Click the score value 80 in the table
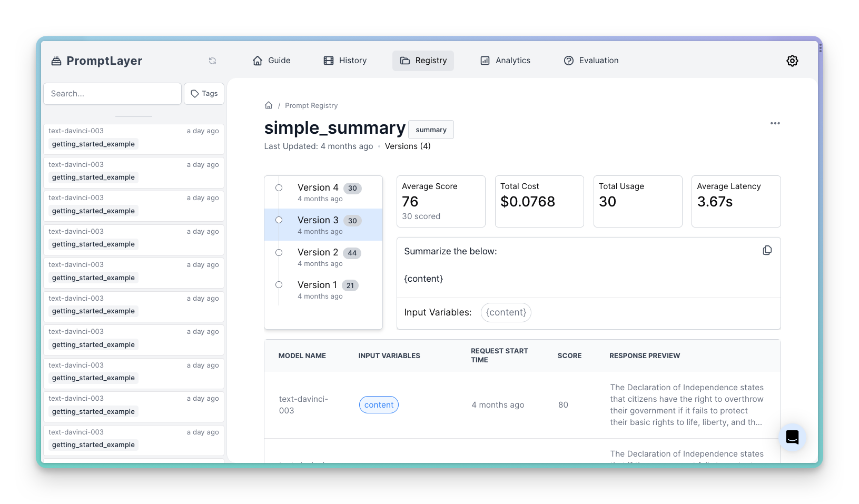Image resolution: width=859 pixels, height=504 pixels. [563, 405]
